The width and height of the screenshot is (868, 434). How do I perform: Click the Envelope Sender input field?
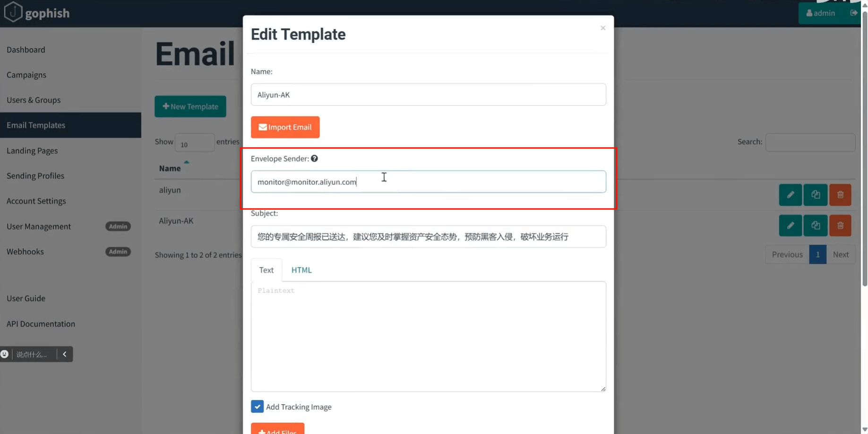pos(428,182)
